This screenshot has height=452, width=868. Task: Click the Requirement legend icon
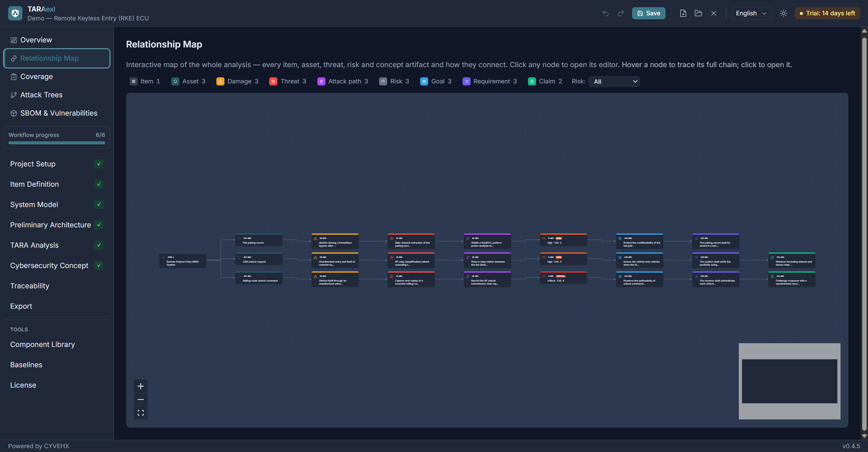coord(467,81)
